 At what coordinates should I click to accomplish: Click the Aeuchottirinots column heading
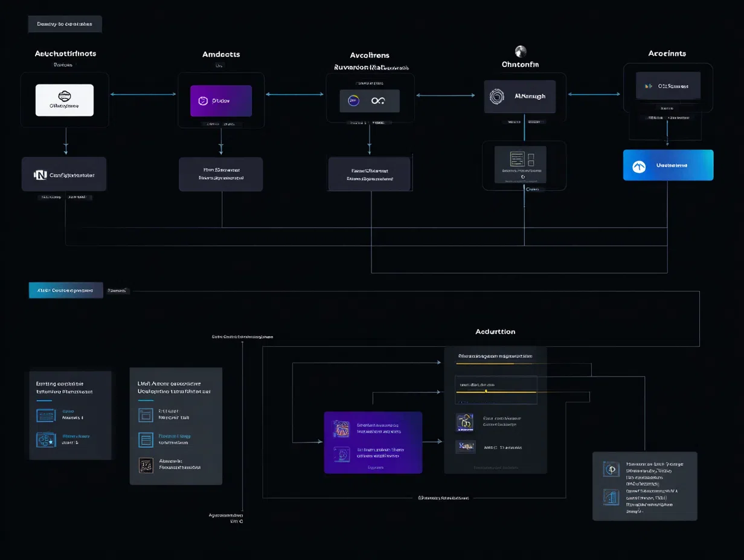coord(65,54)
